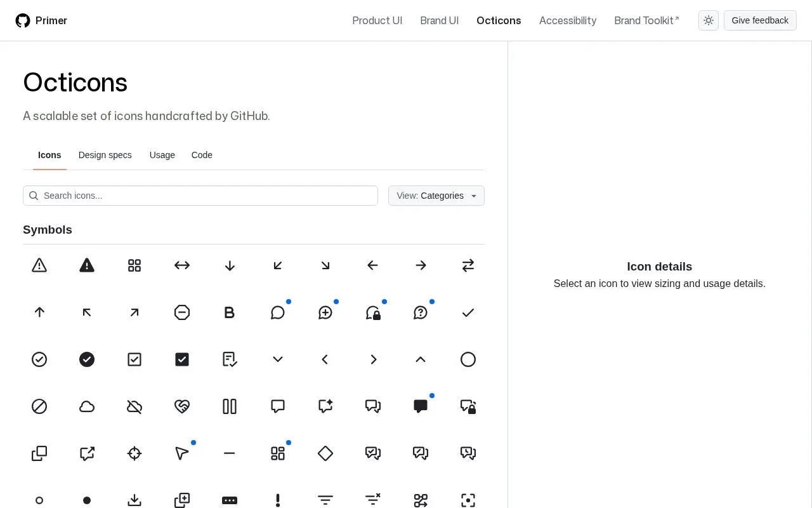The width and height of the screenshot is (812, 508).
Task: Select the circle-slash prohibited icon
Action: [x=39, y=406]
